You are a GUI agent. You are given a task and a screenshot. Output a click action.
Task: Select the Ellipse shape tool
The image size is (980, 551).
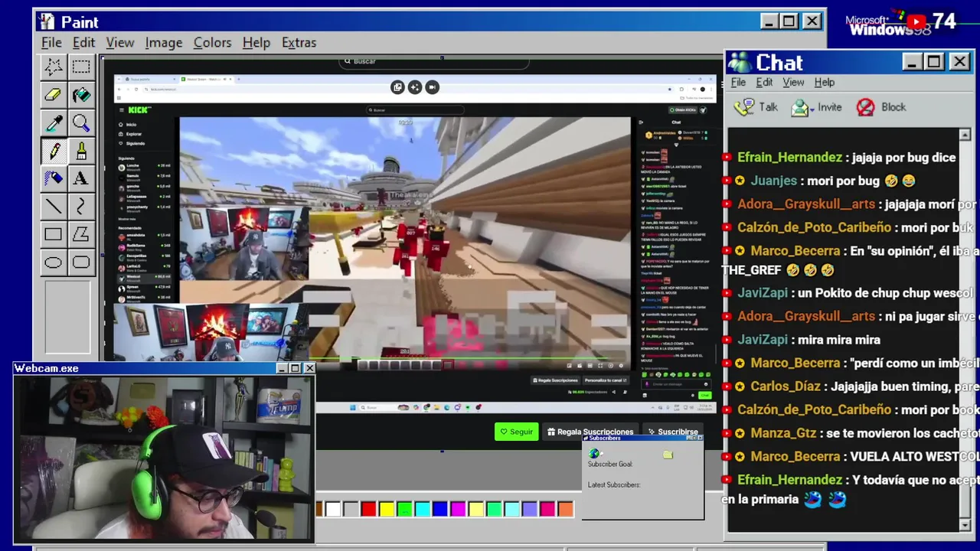tap(53, 262)
